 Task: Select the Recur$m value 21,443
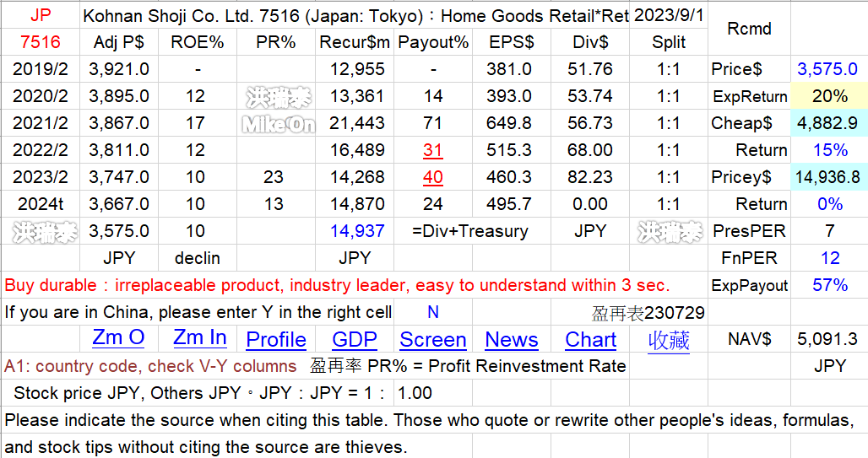tap(356, 123)
